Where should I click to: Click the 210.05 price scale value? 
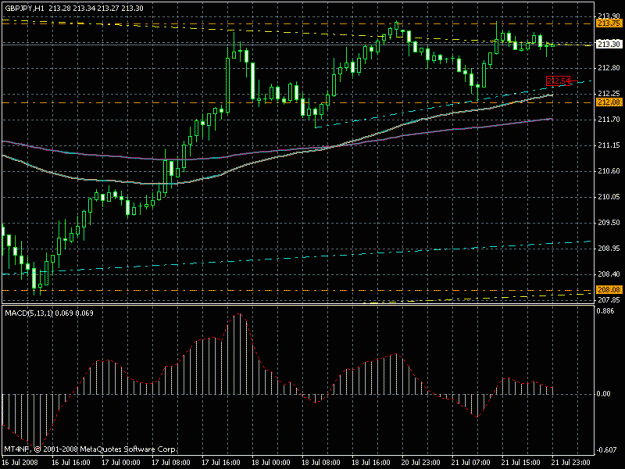(609, 197)
